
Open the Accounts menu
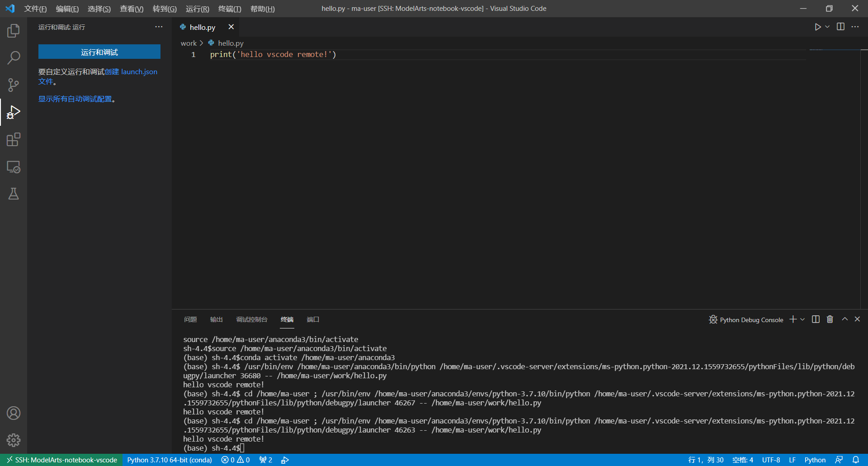tap(14, 413)
